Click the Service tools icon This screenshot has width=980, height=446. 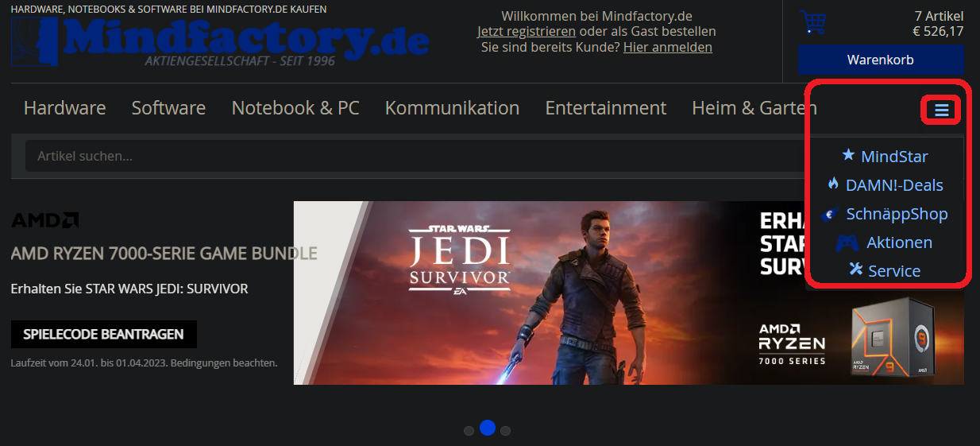(855, 270)
